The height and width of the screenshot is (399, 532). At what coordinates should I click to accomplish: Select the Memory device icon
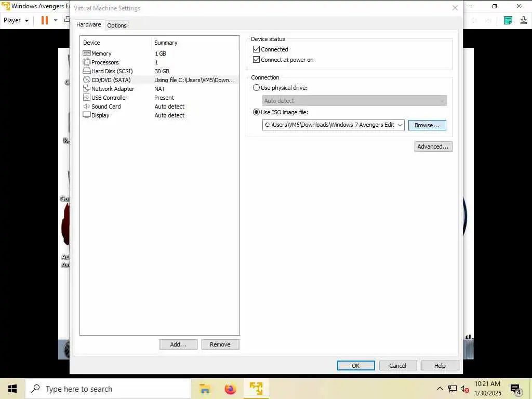pos(87,54)
